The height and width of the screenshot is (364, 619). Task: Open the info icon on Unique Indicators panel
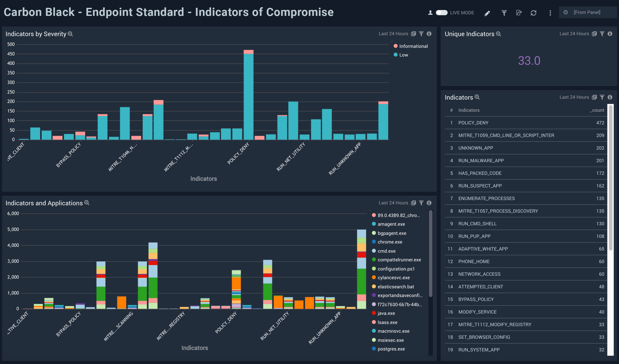[x=610, y=34]
